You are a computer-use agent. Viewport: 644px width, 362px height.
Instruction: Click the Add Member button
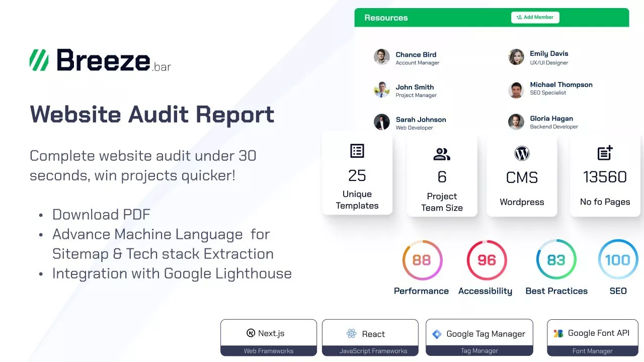(x=535, y=17)
